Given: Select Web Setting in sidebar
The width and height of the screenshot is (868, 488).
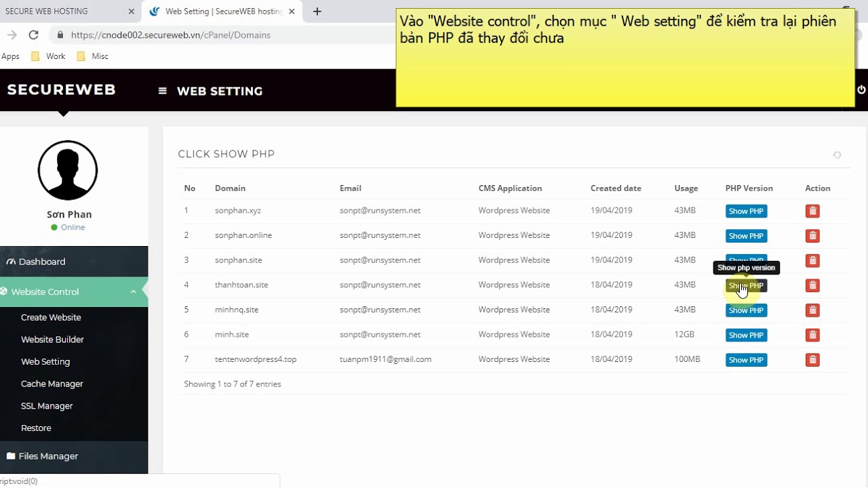Looking at the screenshot, I should (45, 362).
